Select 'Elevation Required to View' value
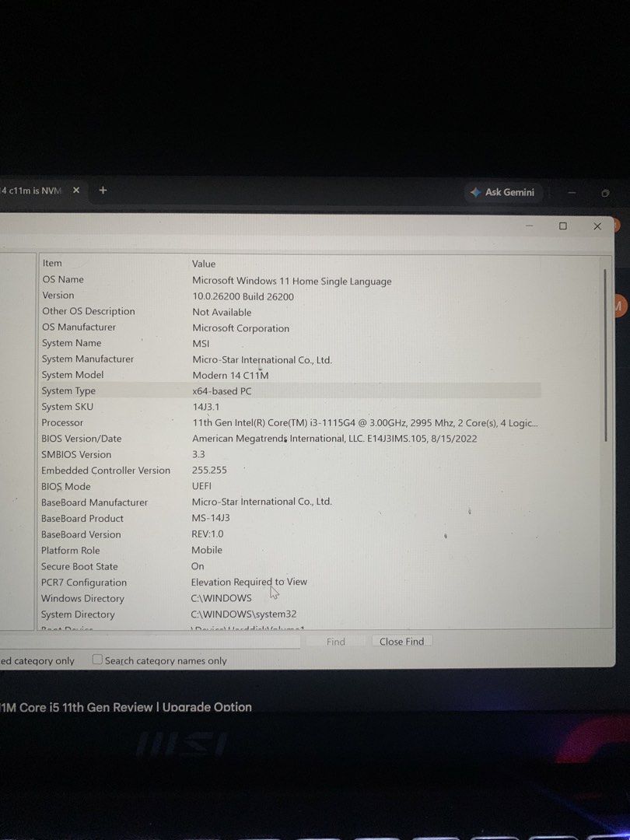Image resolution: width=630 pixels, height=840 pixels. tap(249, 582)
